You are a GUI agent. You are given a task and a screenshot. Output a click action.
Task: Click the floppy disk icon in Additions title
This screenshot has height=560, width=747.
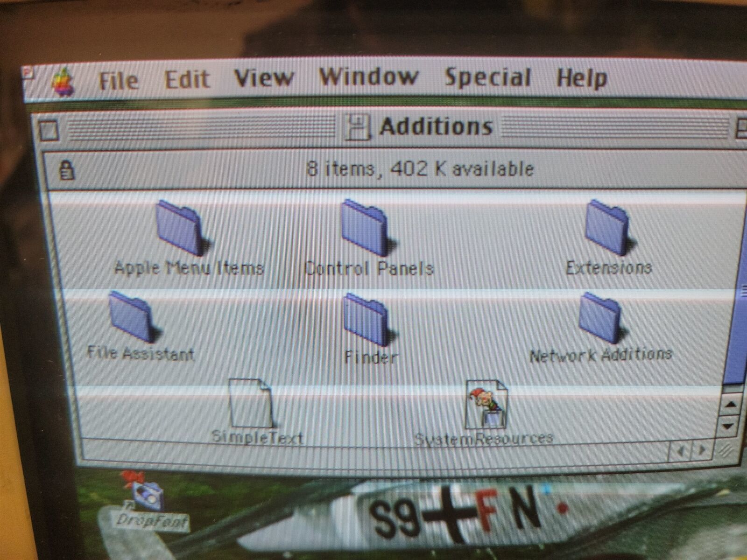tap(357, 127)
